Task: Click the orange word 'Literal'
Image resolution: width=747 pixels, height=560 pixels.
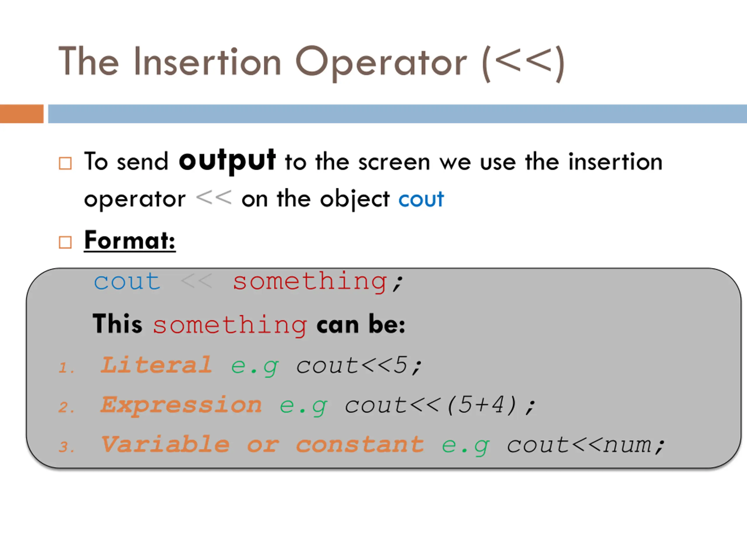Action: click(x=156, y=365)
